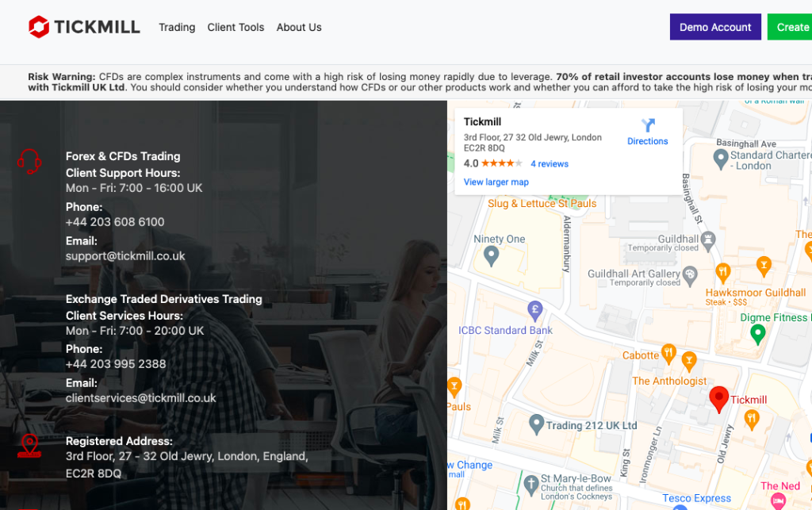
Task: Open the 4 reviews link
Action: click(x=549, y=163)
